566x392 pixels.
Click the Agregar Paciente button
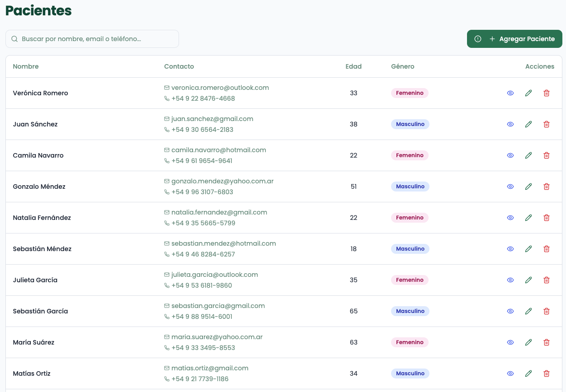514,39
